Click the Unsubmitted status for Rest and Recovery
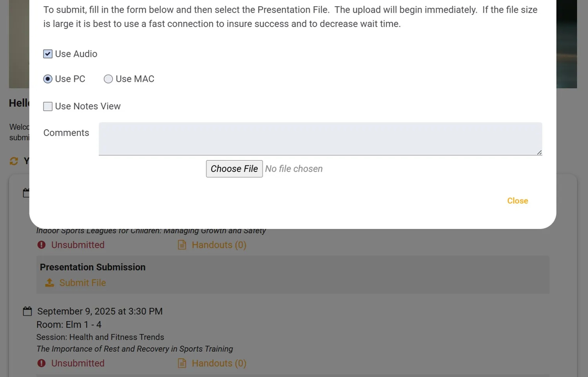 click(78, 363)
